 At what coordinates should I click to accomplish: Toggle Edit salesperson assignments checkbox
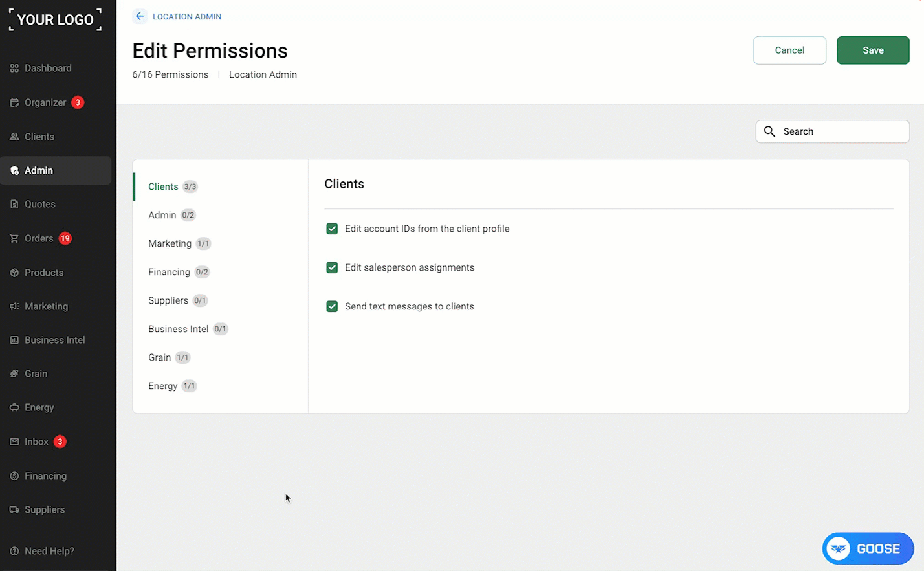click(x=332, y=267)
